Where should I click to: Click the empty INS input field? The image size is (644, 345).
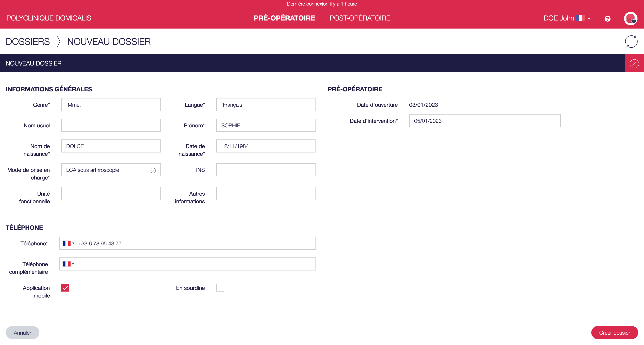pos(266,170)
